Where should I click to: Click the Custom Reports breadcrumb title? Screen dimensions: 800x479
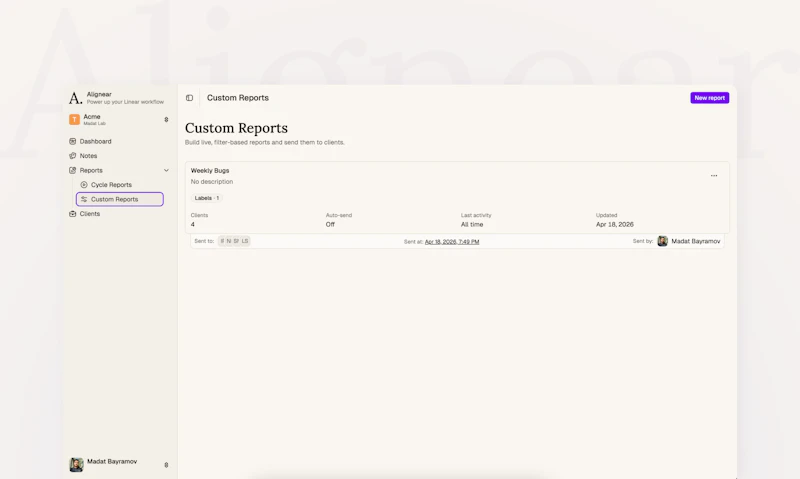tap(238, 98)
